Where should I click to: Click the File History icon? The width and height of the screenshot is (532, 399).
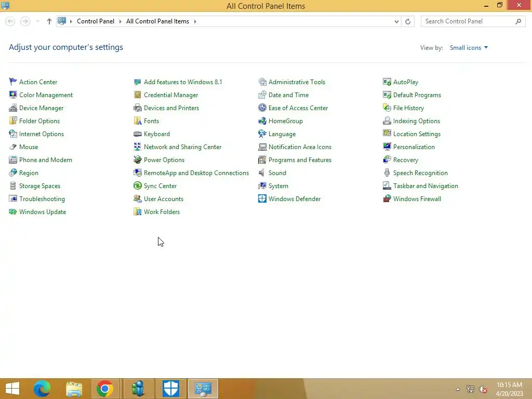point(387,108)
